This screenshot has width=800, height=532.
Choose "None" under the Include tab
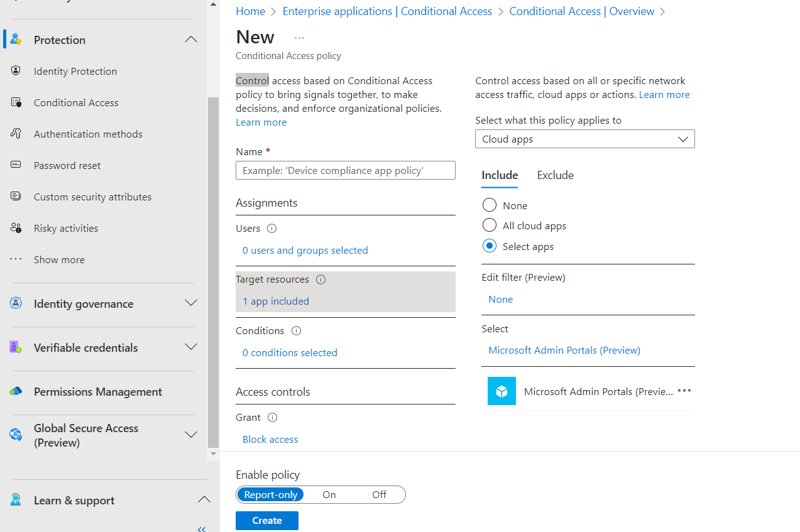pos(489,205)
